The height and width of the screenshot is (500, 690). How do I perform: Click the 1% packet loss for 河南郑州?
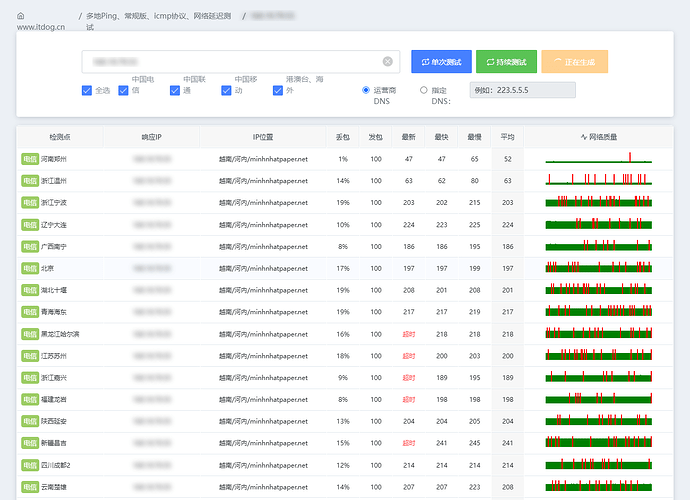tap(343, 159)
